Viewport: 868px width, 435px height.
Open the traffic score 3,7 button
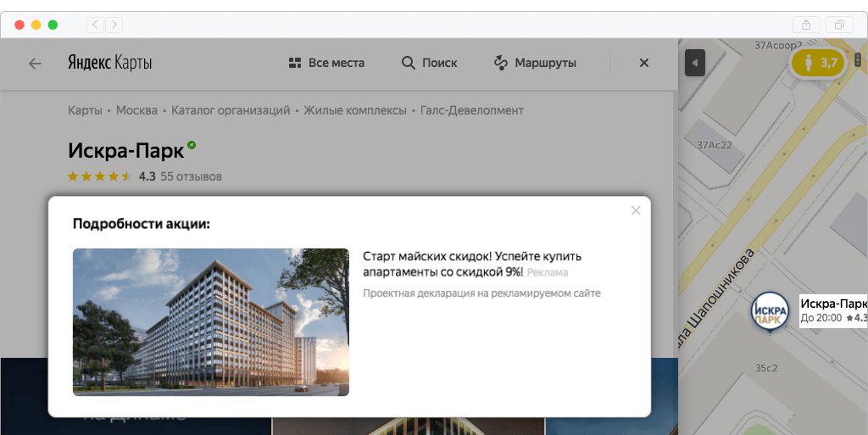click(x=818, y=63)
